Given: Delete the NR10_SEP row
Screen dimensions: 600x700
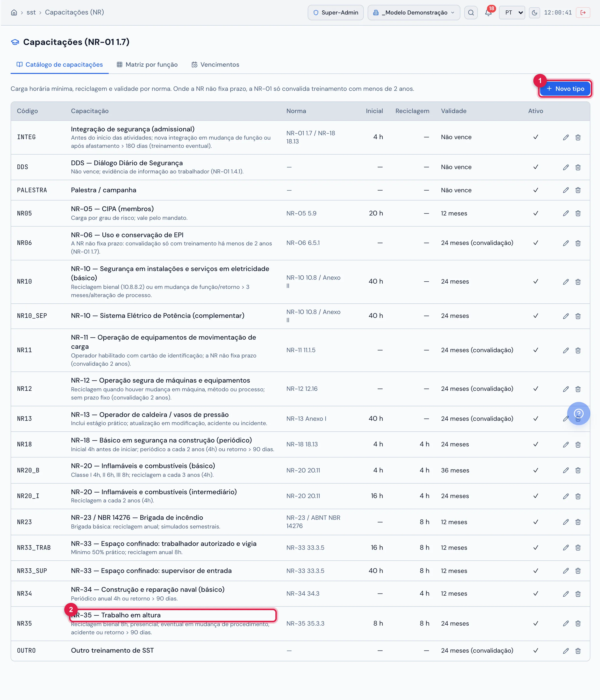Looking at the screenshot, I should click(x=578, y=316).
